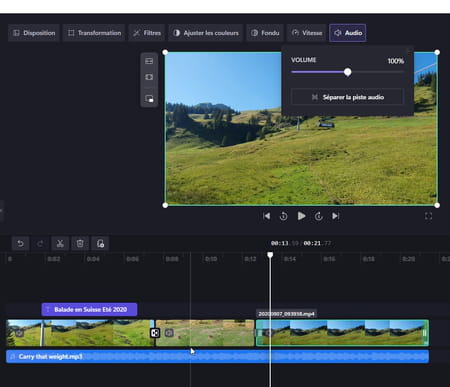Redo the last undone action
Viewport: 450px width, 387px height.
point(40,244)
